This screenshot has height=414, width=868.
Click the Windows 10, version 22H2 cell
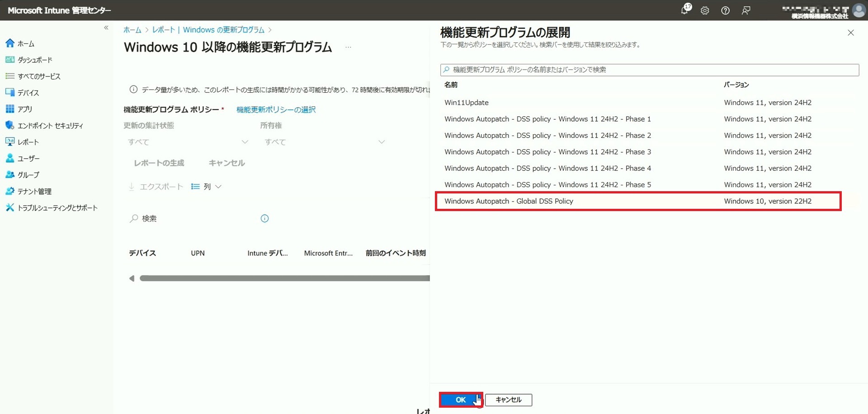(x=768, y=201)
